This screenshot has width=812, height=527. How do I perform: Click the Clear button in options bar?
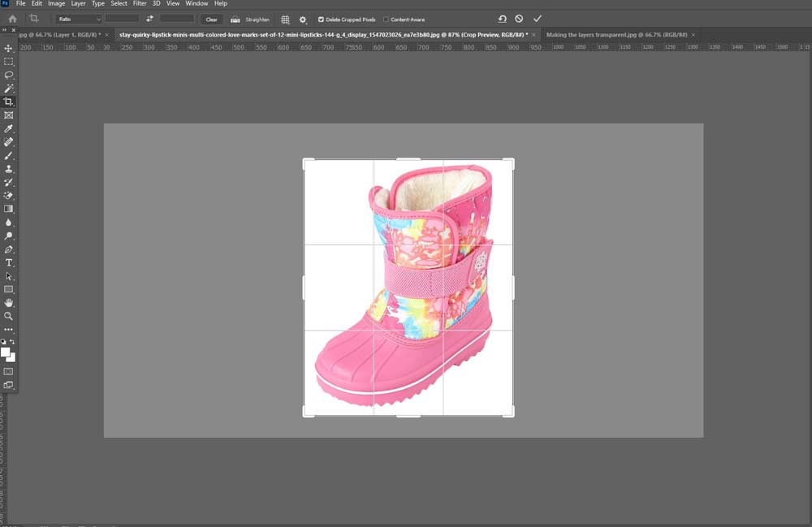[x=211, y=19]
